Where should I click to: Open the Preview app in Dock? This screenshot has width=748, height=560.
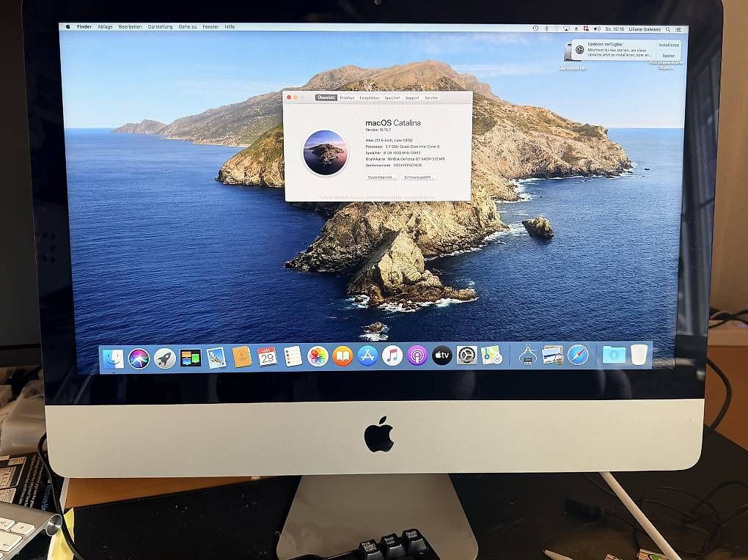(552, 355)
